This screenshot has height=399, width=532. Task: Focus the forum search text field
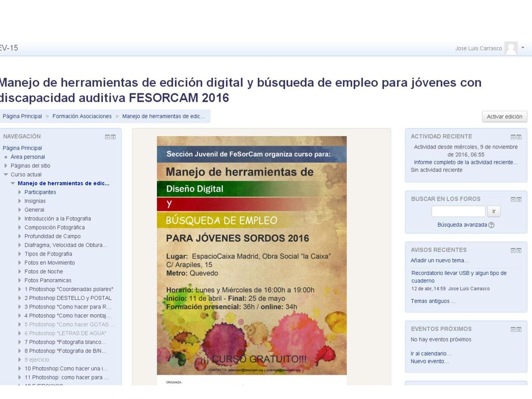coord(458,211)
